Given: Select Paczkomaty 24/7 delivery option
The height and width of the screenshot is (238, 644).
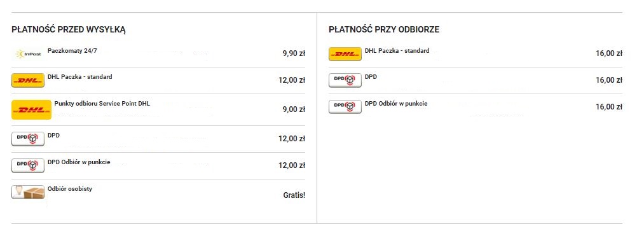Looking at the screenshot, I should [72, 51].
